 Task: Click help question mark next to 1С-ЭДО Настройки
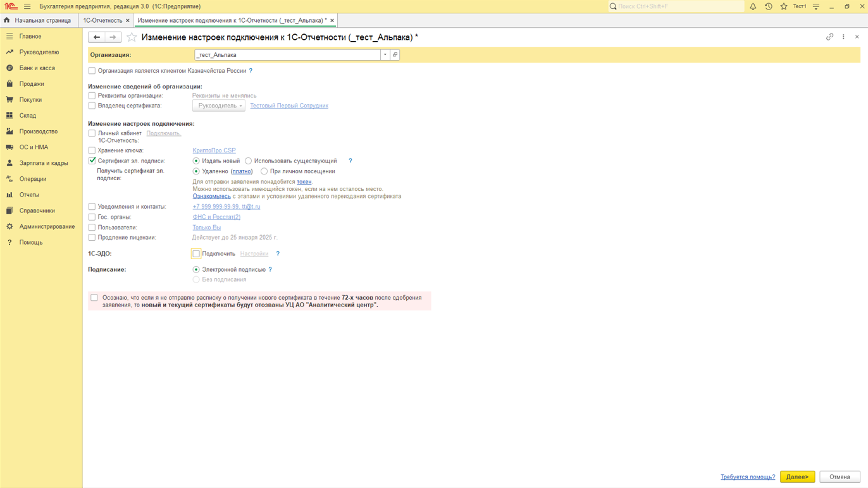tap(278, 253)
